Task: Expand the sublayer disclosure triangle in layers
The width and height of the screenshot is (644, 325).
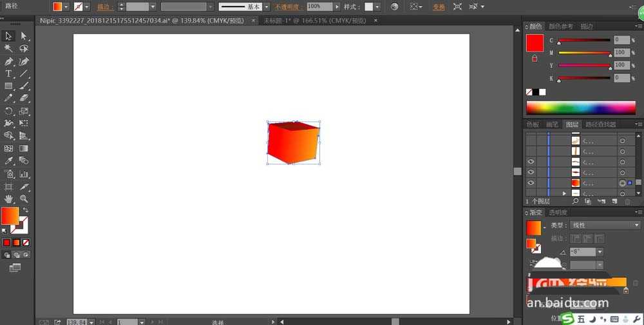Action: (564, 193)
